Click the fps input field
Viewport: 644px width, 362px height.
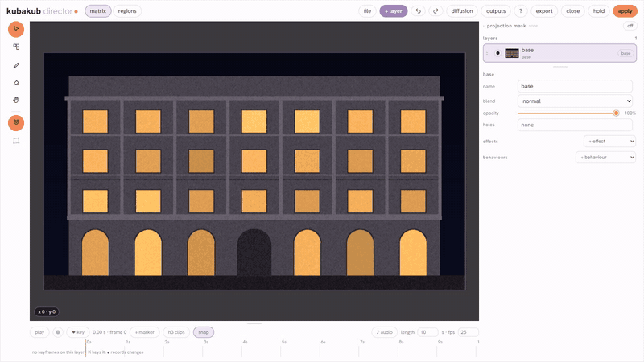coord(469,332)
